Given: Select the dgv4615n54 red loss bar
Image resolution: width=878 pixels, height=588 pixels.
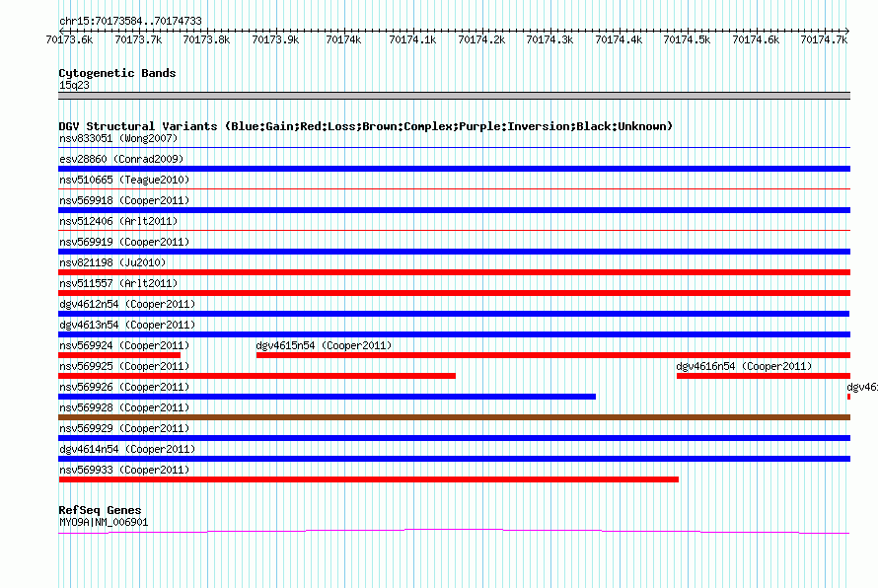Looking at the screenshot, I should click(x=553, y=355).
